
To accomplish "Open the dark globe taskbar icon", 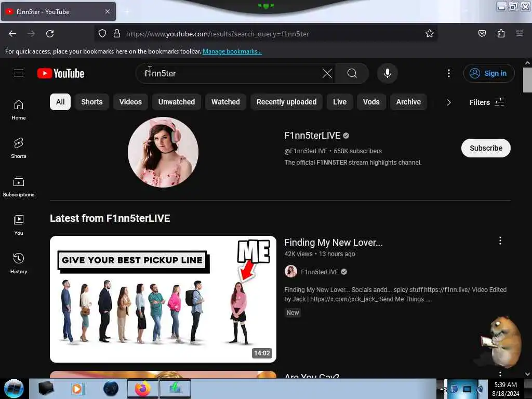I will [x=111, y=389].
